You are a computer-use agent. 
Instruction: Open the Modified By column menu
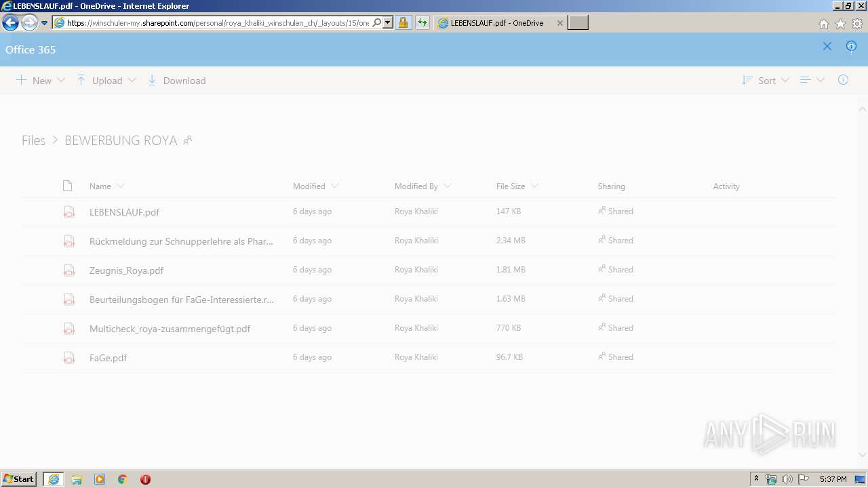[x=423, y=186]
